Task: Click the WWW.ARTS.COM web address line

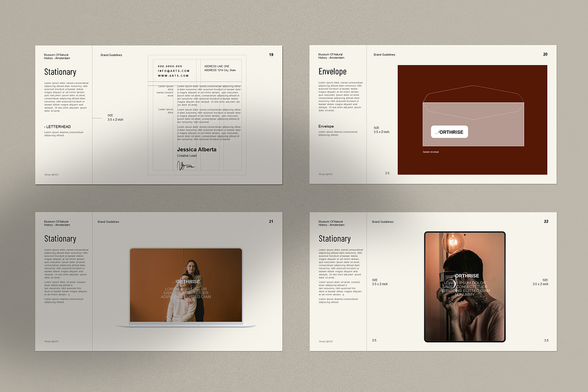Action: (x=173, y=76)
